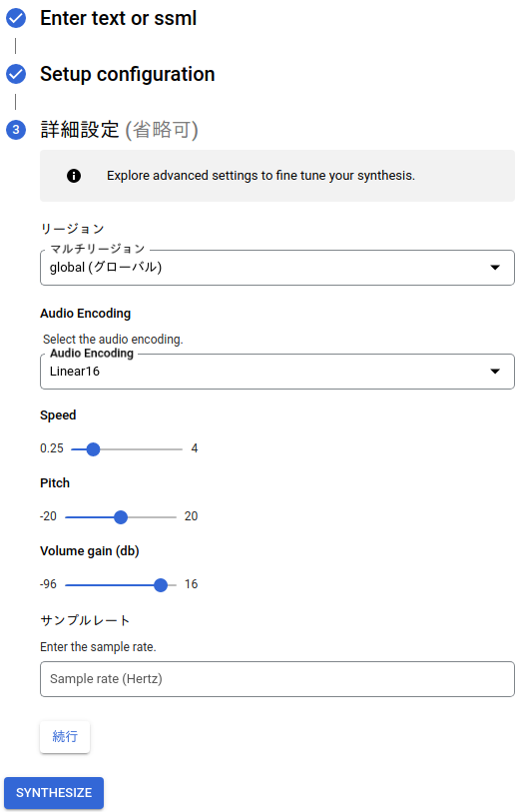Viewport: 518px width, 812px height.
Task: Click the checkmark icon beside Setup configuration
Action: [x=16, y=74]
